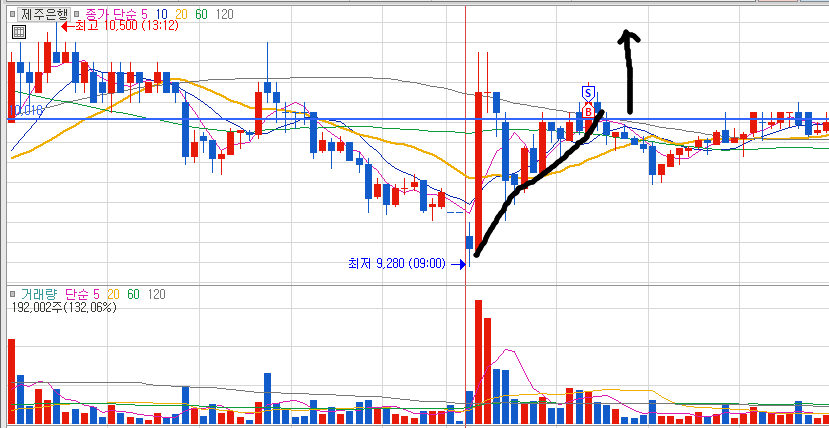Toggle the small square before 제주은행

13,14
